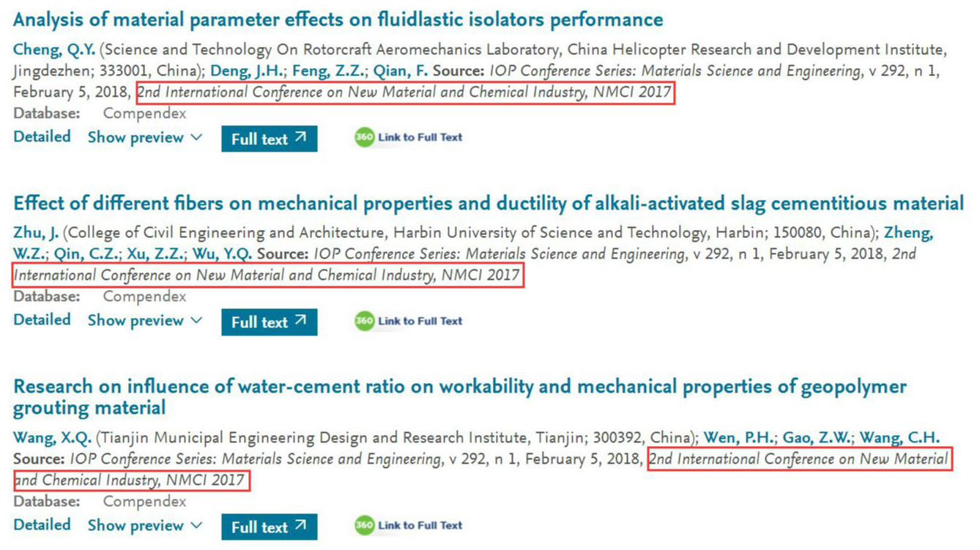Open title 'Research on influence of water-cement ratio'
This screenshot has width=980, height=550.
pyautogui.click(x=460, y=397)
